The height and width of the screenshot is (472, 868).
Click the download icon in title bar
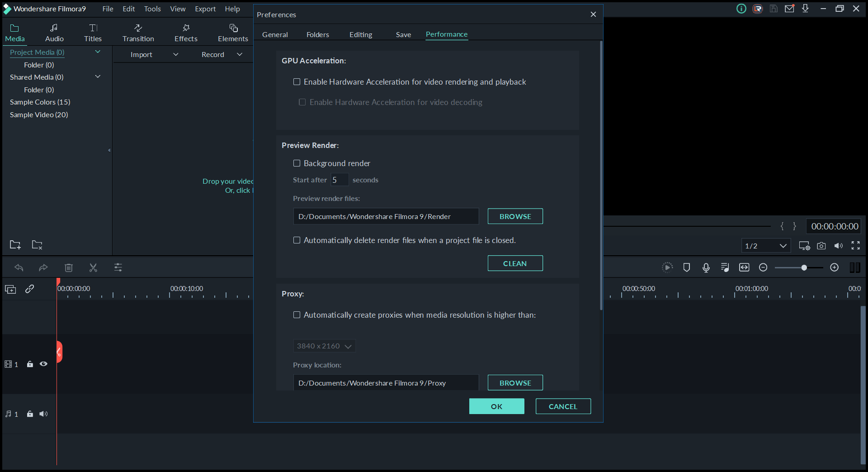(805, 9)
